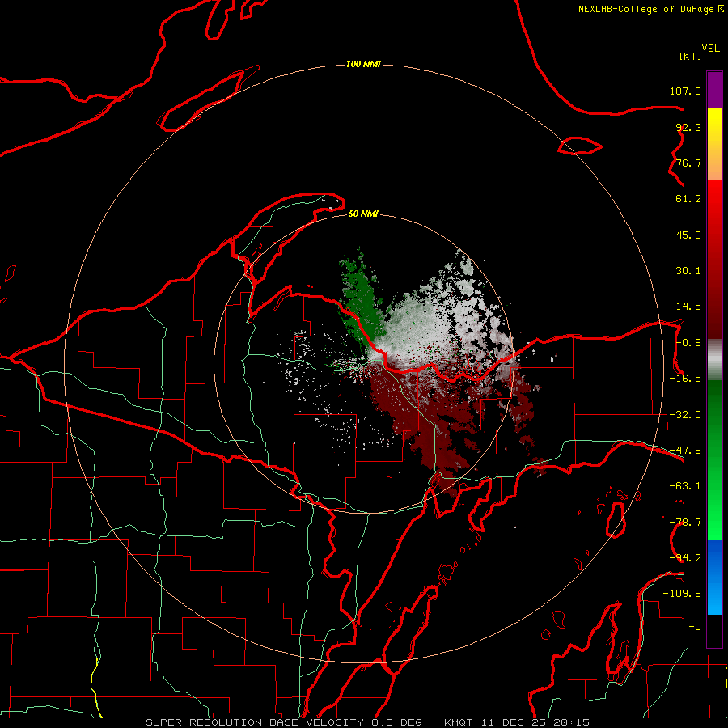728x728 pixels.
Task: Click the 107.8 legend value
Action: click(685, 91)
